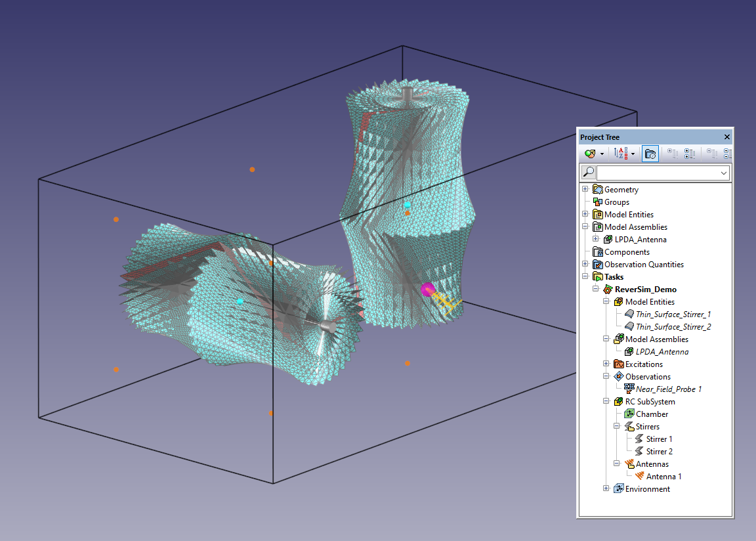This screenshot has height=541, width=756.
Task: Expand the Excitations node
Action: click(x=606, y=364)
